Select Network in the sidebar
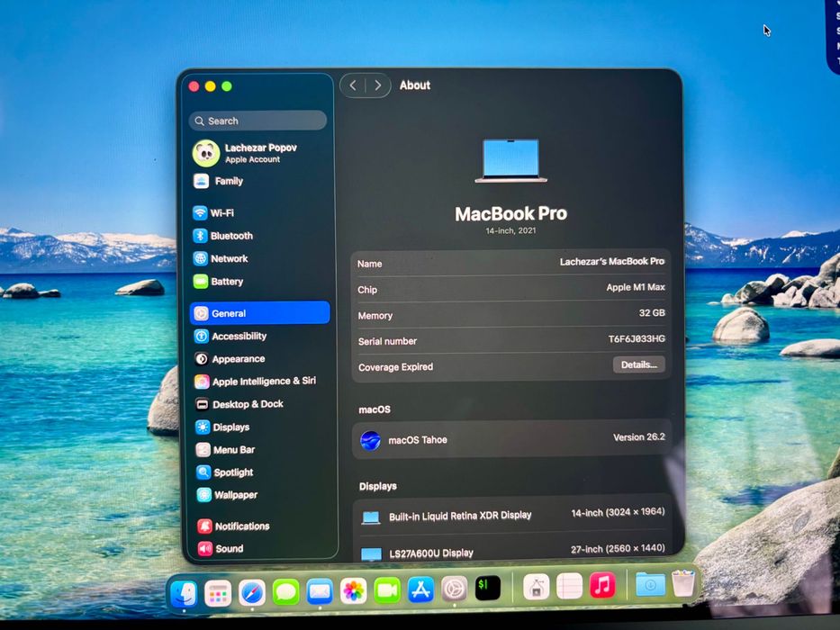The width and height of the screenshot is (840, 630). (x=221, y=259)
